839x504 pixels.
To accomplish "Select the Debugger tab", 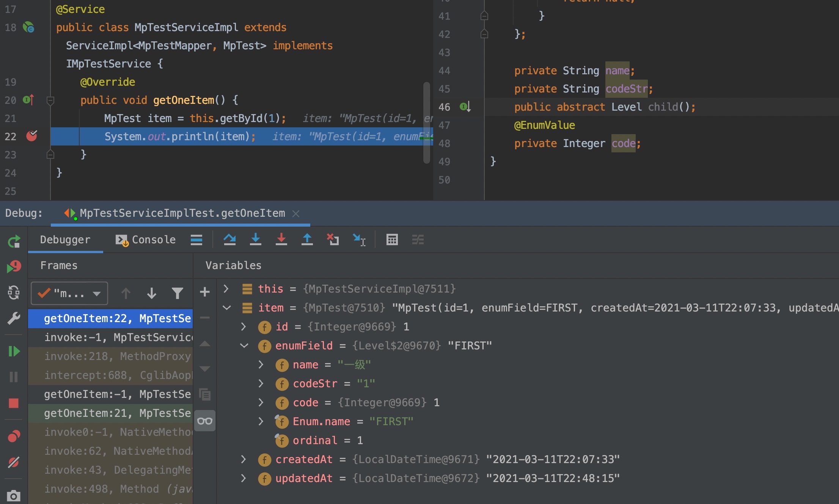I will pyautogui.click(x=65, y=239).
